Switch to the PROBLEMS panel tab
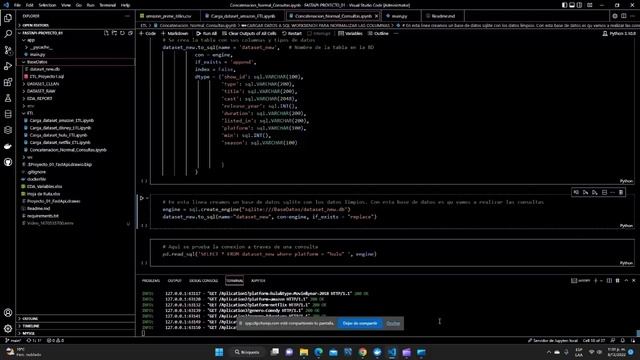This screenshot has width=640, height=360. pyautogui.click(x=151, y=280)
